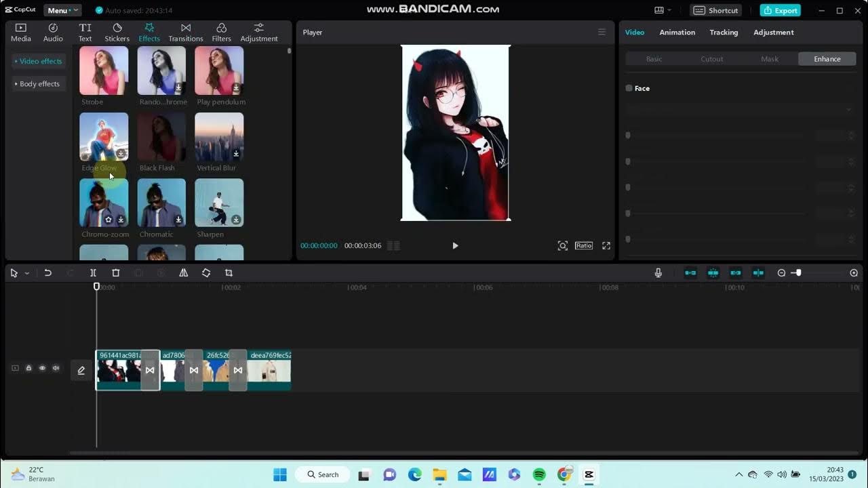Open the Stickers panel
This screenshot has height=488, width=868.
tap(117, 33)
